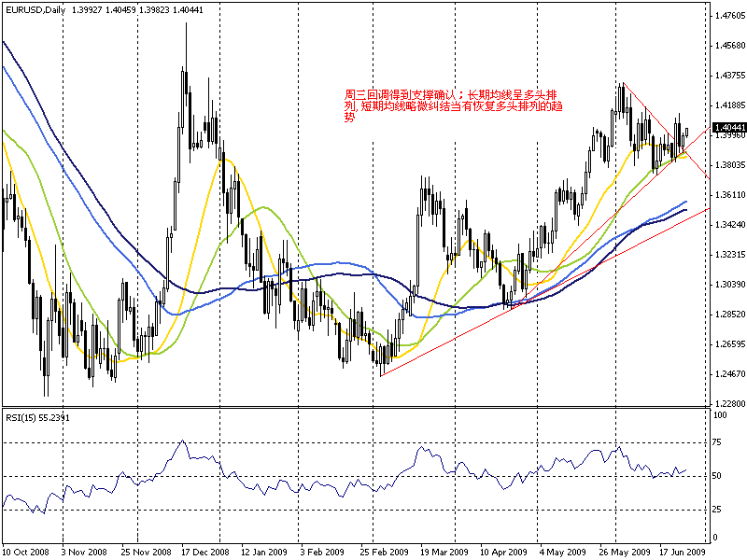
Task: Click the 1.38035 price axis label
Action: coord(730,165)
